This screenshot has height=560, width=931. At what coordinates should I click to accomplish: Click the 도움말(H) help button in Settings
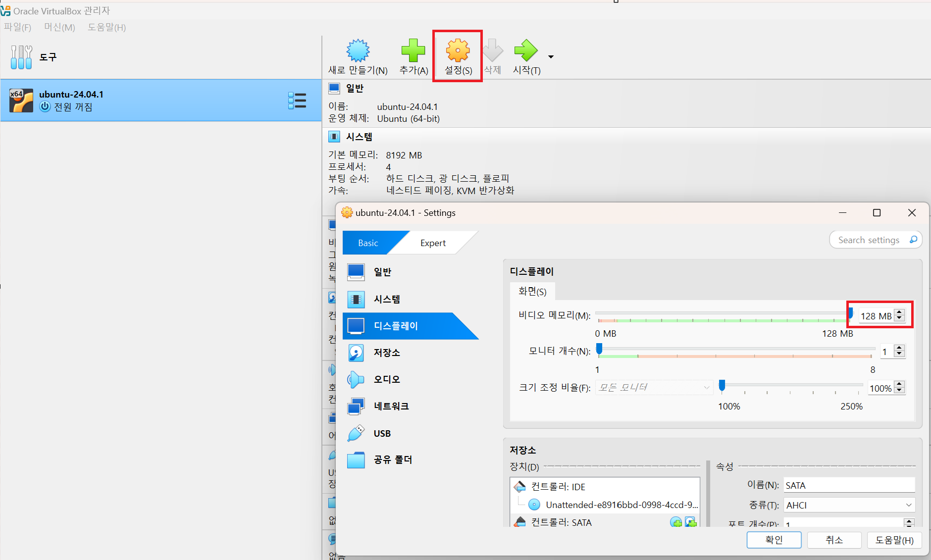(x=894, y=540)
